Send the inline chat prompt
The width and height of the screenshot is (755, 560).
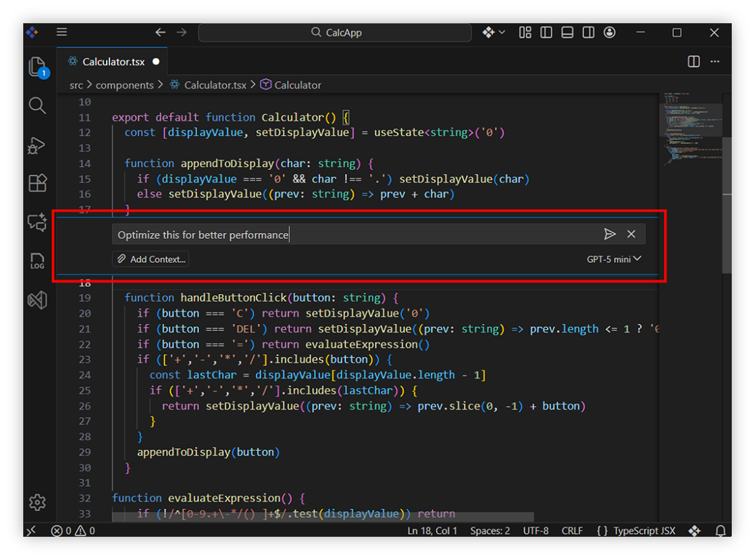[610, 234]
